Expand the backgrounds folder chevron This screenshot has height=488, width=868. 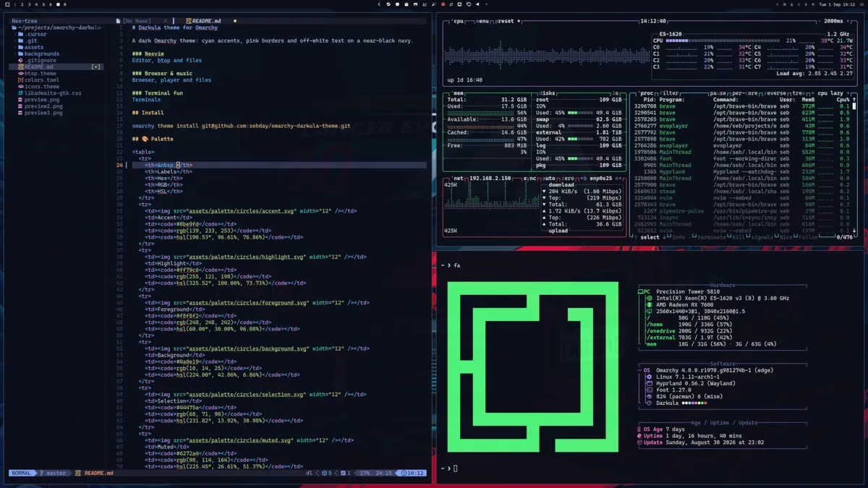(x=15, y=53)
